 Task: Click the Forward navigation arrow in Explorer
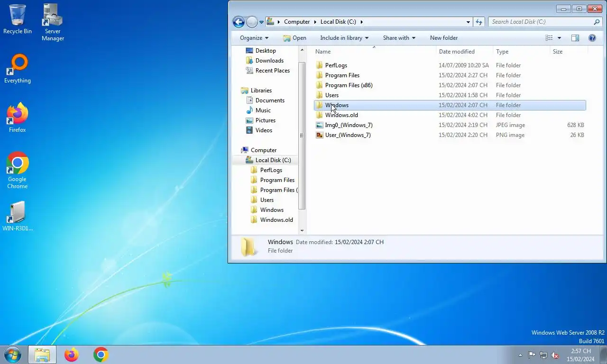click(252, 22)
